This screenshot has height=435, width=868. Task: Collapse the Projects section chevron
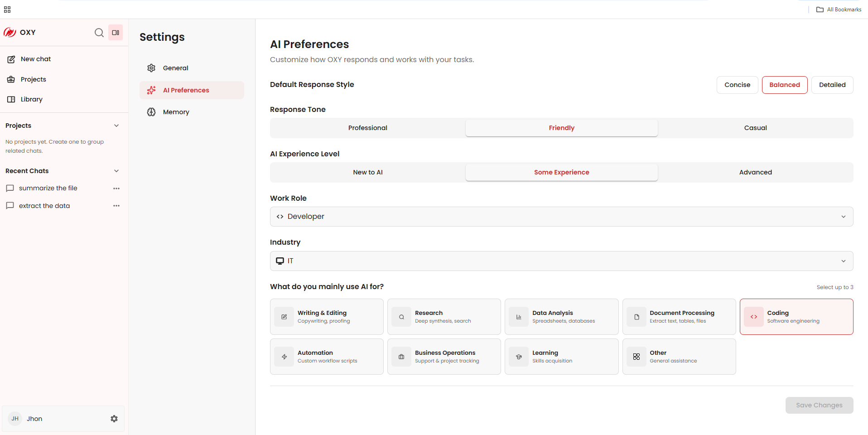116,126
